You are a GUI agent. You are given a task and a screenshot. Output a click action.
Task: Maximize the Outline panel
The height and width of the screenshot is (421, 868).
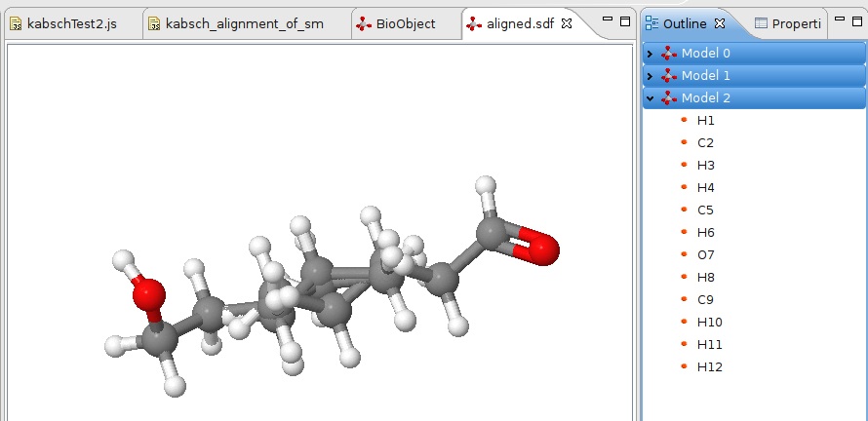pos(857,20)
